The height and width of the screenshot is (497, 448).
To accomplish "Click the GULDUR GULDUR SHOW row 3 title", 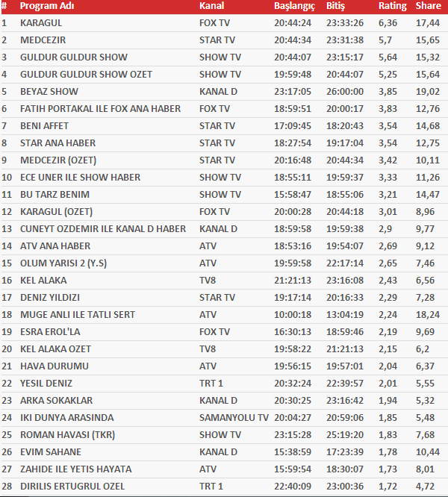I will tap(74, 57).
